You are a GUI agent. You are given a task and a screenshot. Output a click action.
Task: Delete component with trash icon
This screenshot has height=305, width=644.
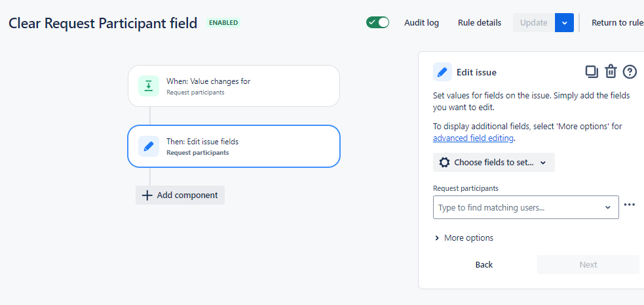pos(611,71)
